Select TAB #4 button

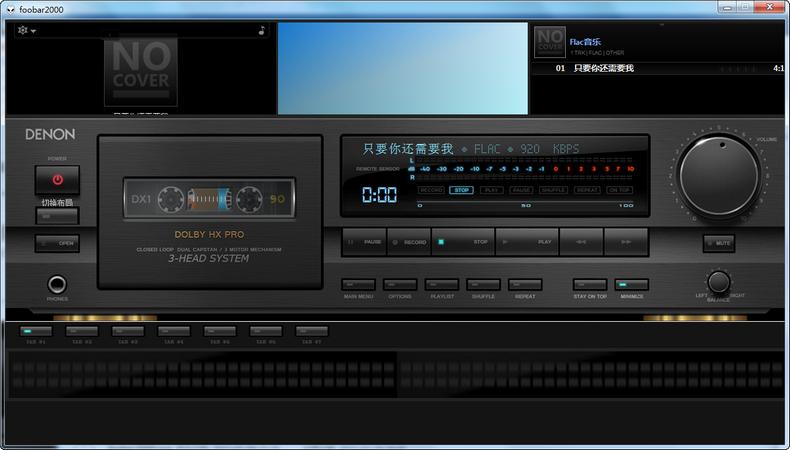point(174,331)
